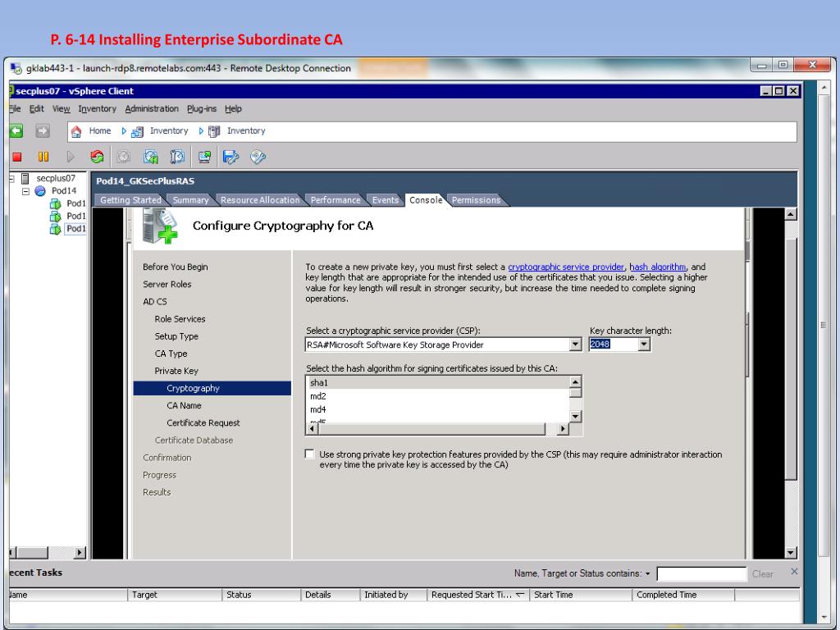This screenshot has width=840, height=630.
Task: Click the console pane scroll down arrow
Action: click(x=791, y=552)
